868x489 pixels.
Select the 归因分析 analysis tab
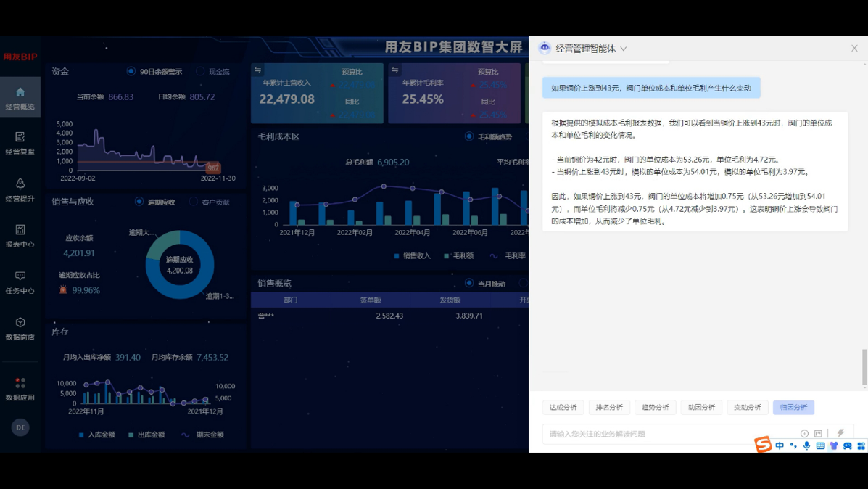click(793, 407)
